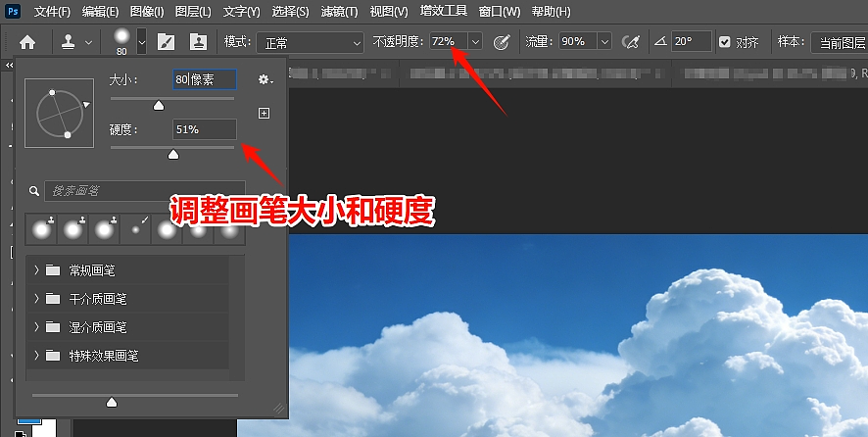Open the 文字(Y) menu
Image resolution: width=868 pixels, height=437 pixels.
tap(241, 11)
